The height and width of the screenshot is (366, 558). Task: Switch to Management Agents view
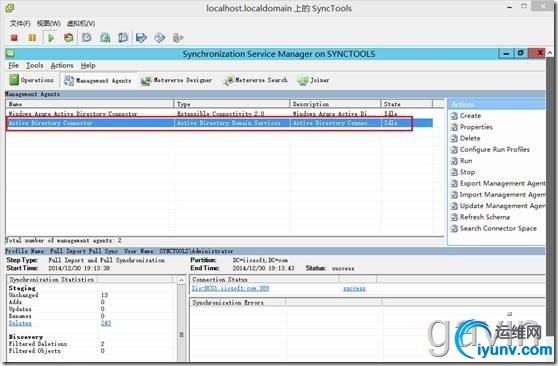click(98, 80)
